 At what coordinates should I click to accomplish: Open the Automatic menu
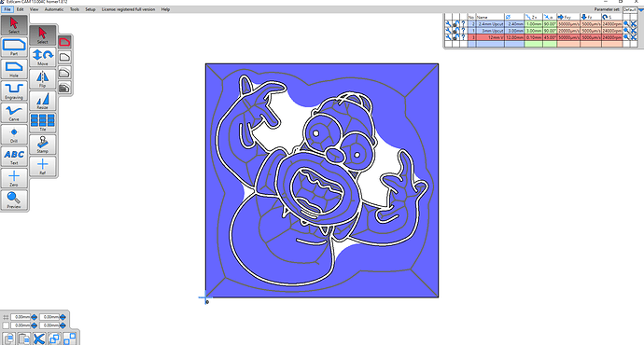(x=54, y=9)
